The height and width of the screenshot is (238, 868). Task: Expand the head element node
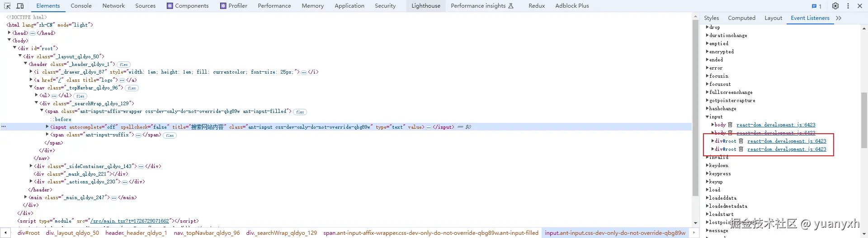point(9,33)
